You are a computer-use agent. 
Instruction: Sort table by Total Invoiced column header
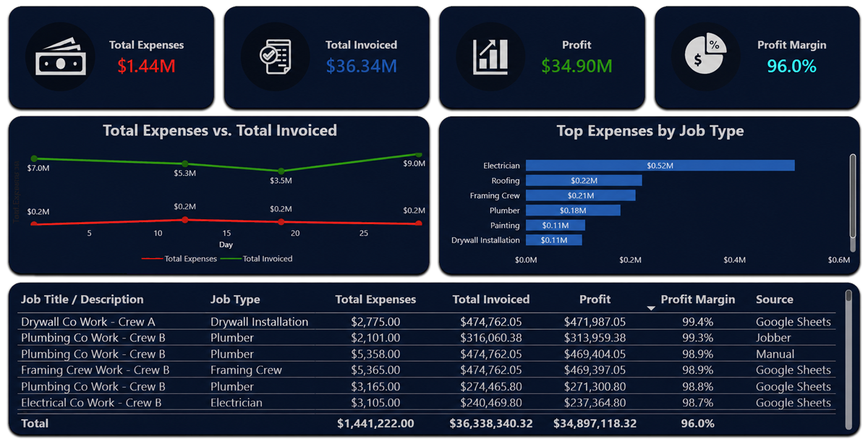(491, 299)
